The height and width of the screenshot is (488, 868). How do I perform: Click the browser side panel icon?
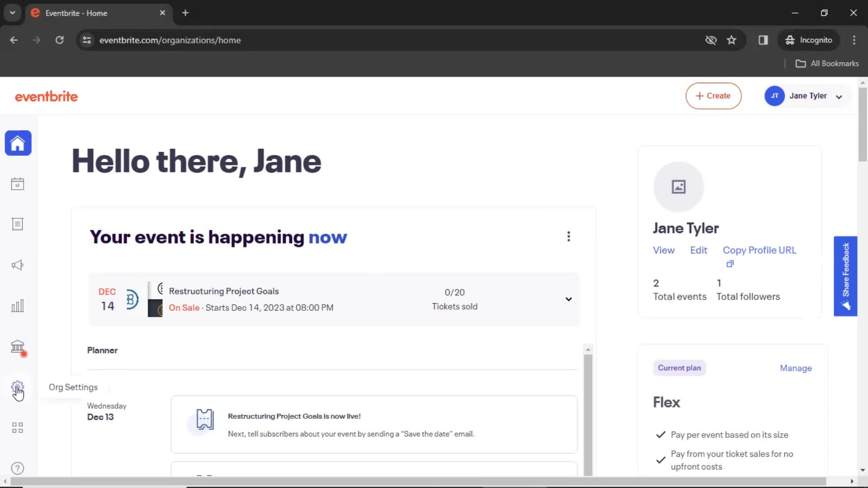(x=763, y=40)
